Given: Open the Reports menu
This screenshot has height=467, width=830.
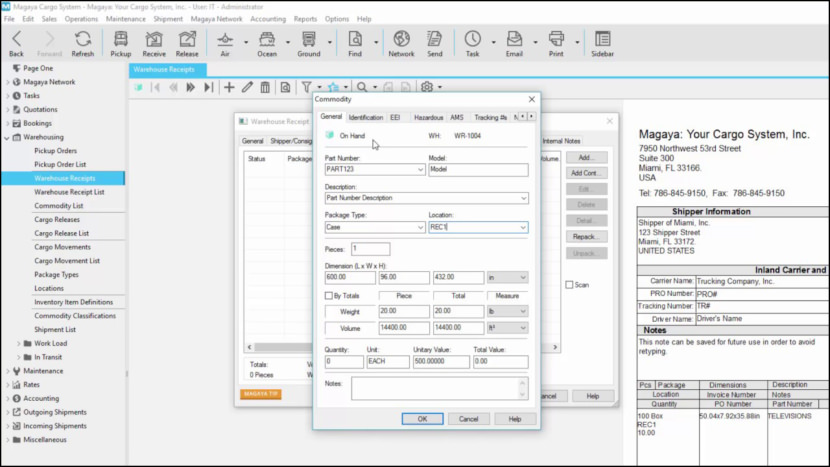Looking at the screenshot, I should point(305,19).
